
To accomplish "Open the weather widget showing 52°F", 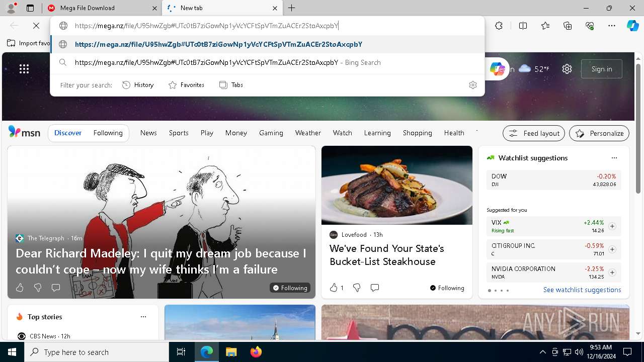I will click(x=534, y=69).
